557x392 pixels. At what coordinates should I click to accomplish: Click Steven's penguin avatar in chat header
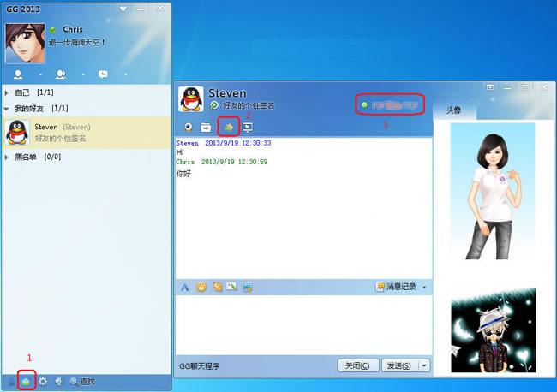point(191,99)
